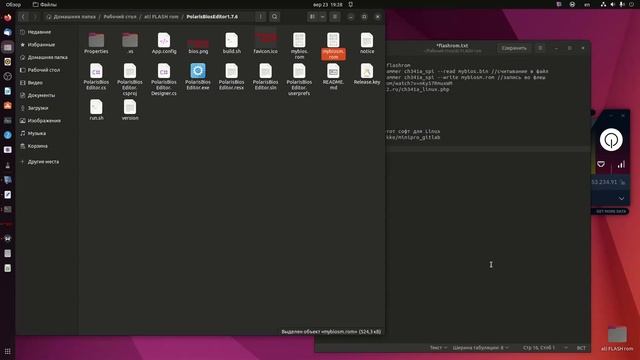
Task: Open the .vs folder
Action: [130, 43]
